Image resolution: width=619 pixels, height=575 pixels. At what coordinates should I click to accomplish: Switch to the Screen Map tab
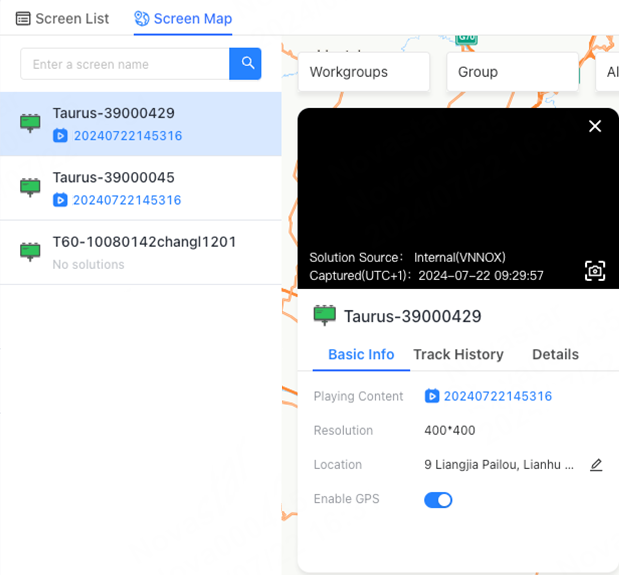pyautogui.click(x=183, y=19)
